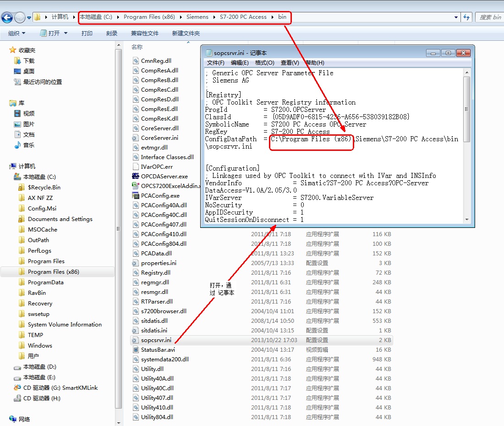Open 最近访问的位置 in sidebar
This screenshot has height=426, width=504.
38,82
